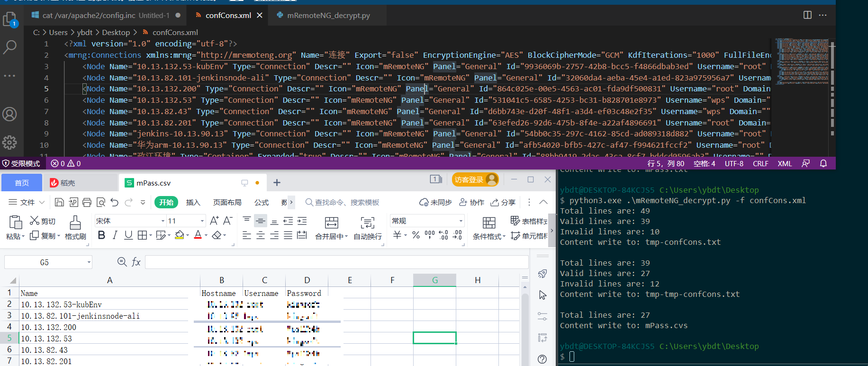Open the font size 11 dropdown

point(202,221)
